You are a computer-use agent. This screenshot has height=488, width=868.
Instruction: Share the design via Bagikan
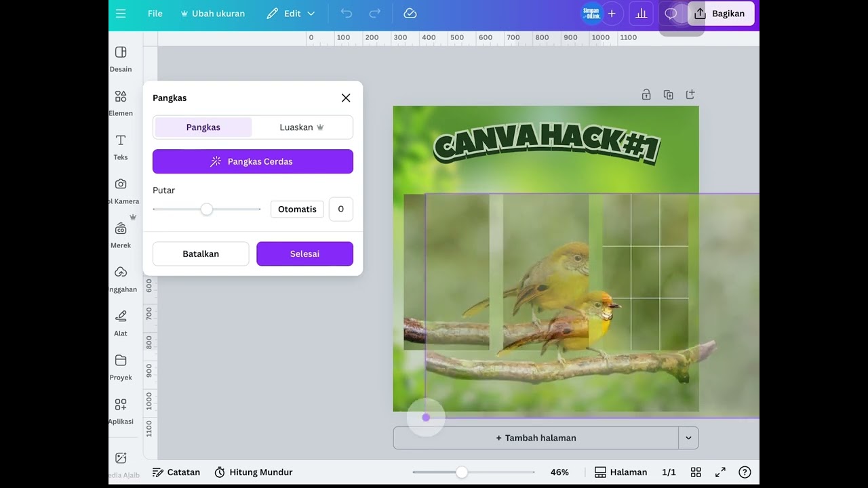pos(721,14)
